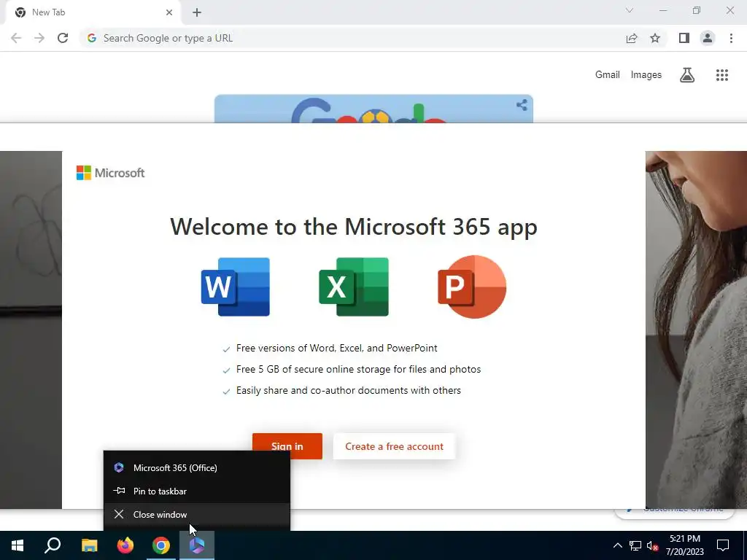Open a new Chrome tab
747x560 pixels.
197,12
